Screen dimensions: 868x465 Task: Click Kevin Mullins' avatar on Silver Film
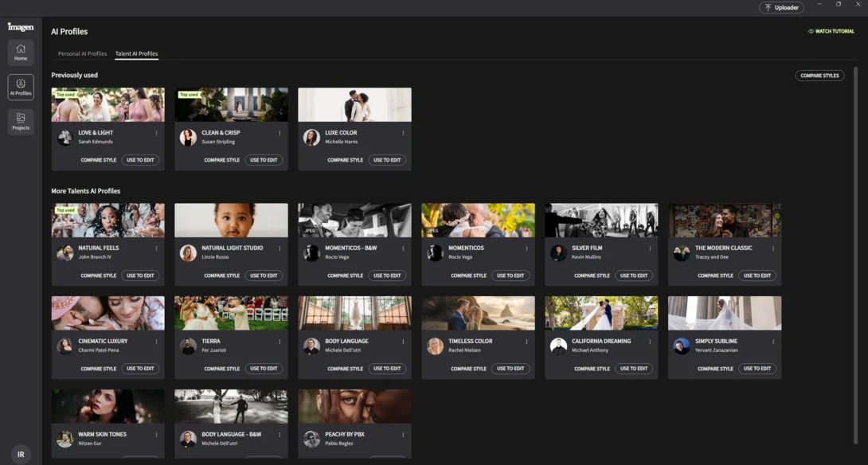pos(558,253)
